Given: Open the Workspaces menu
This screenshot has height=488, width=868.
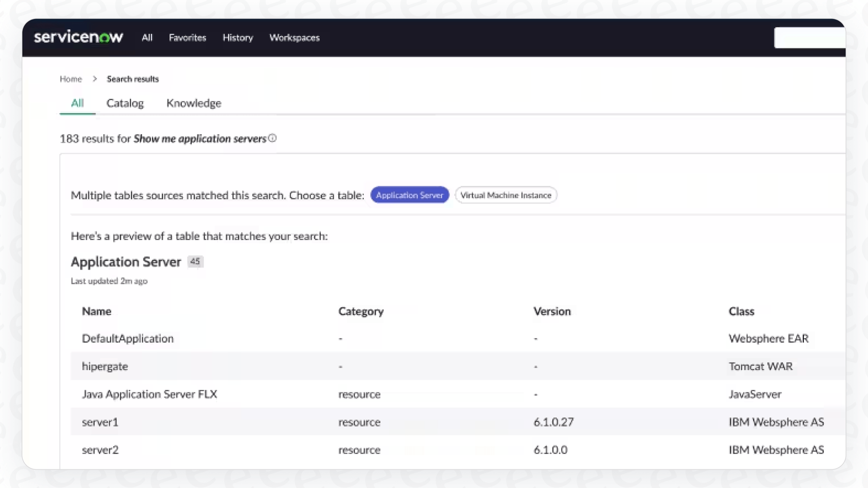Looking at the screenshot, I should [293, 37].
